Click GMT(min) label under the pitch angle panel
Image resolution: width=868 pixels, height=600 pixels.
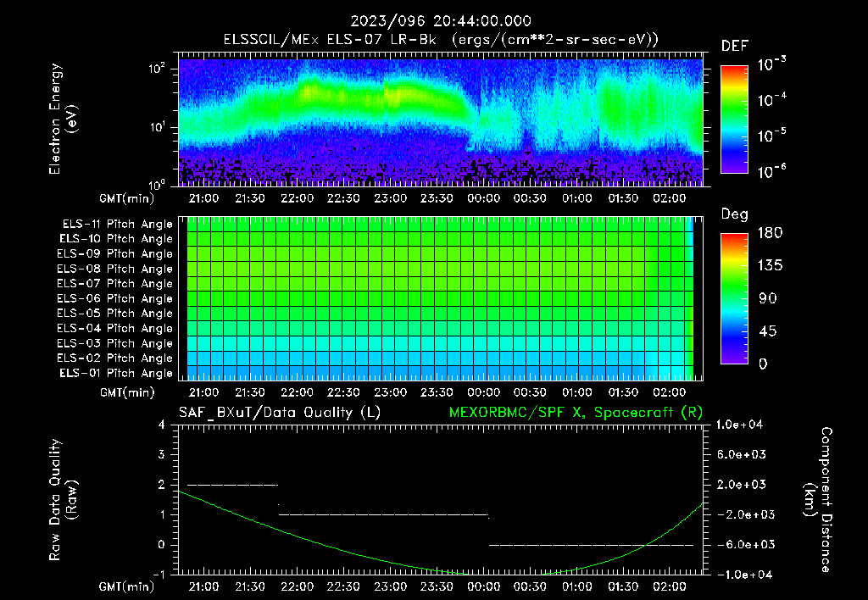127,393
